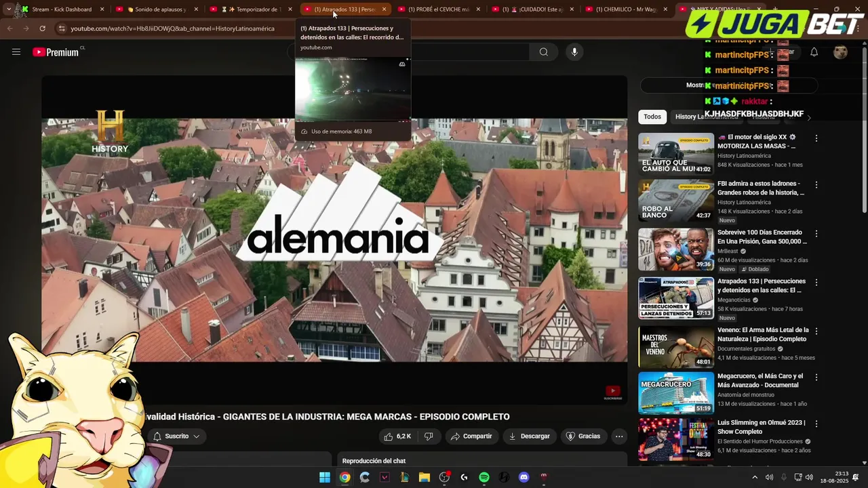Close the Atrapados 133 tab
Screen dimensions: 868x488
coord(384,9)
